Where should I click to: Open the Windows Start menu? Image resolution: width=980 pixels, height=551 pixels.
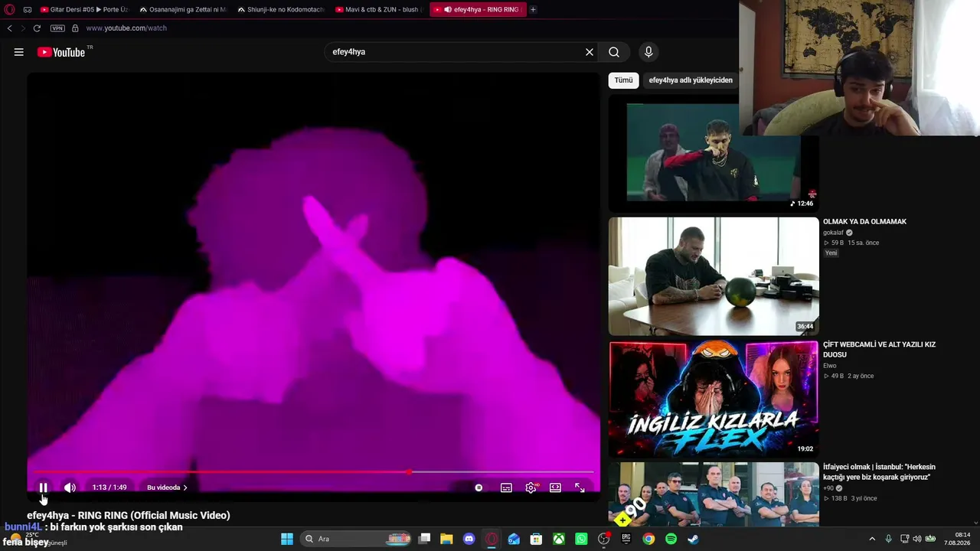[287, 539]
